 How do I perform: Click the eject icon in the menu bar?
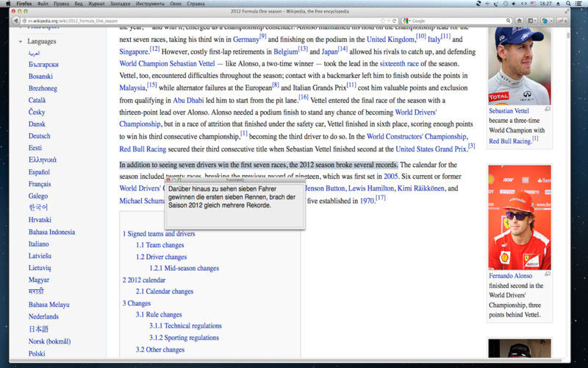coord(559,4)
